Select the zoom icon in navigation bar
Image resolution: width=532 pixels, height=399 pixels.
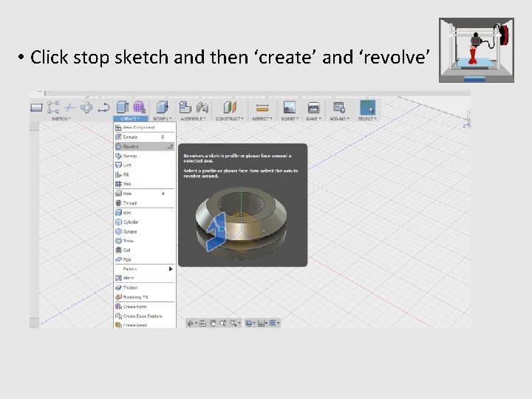223,324
